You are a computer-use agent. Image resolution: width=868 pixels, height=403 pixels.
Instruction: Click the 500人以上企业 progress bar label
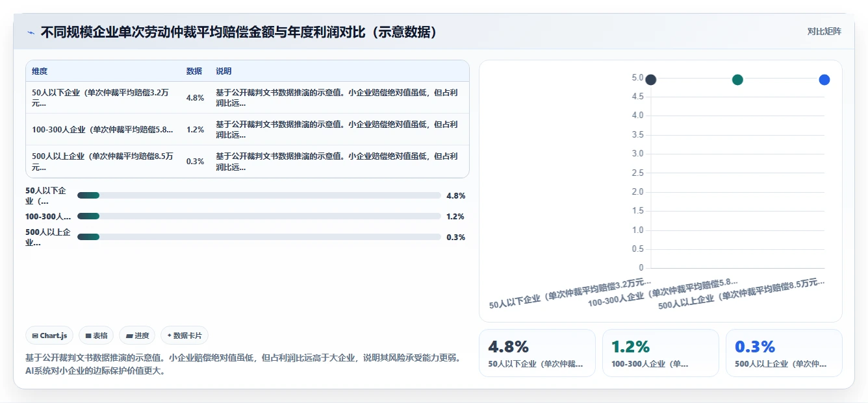click(x=48, y=237)
